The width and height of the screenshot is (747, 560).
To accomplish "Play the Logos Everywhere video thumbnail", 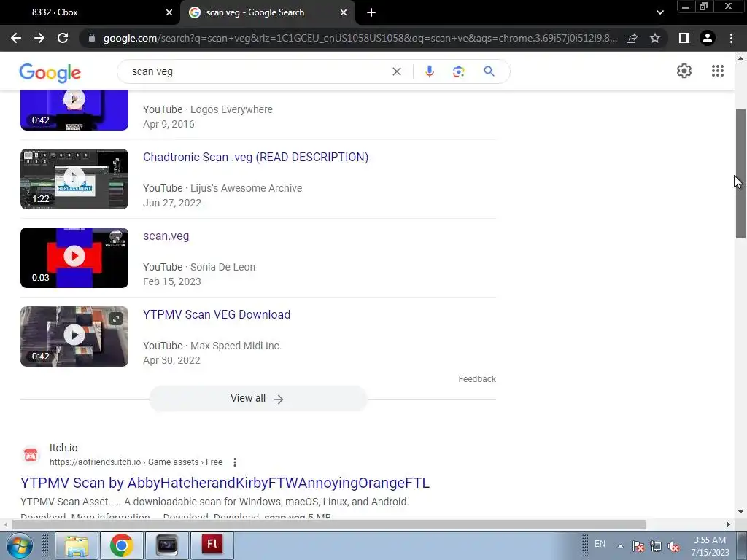I will (x=74, y=110).
